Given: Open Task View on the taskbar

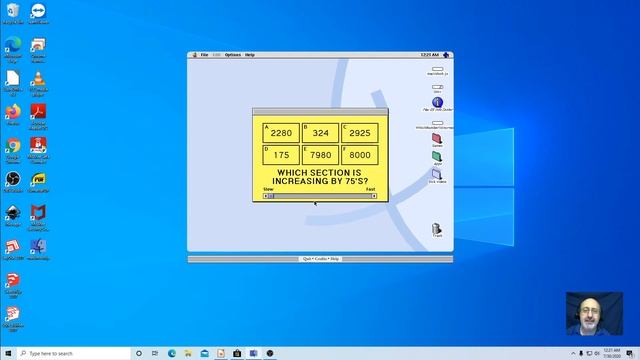Looking at the screenshot, I should click(x=155, y=353).
